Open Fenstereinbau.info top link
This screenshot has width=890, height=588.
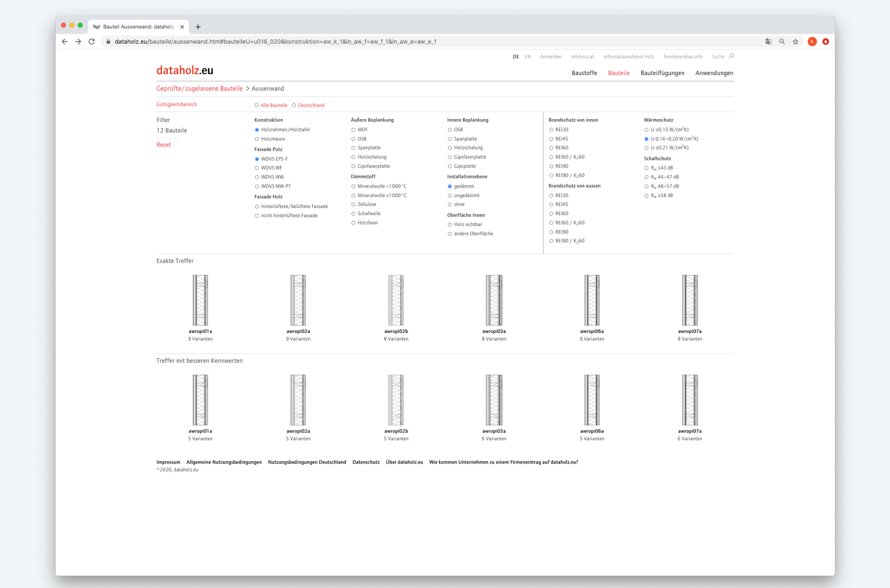click(683, 57)
